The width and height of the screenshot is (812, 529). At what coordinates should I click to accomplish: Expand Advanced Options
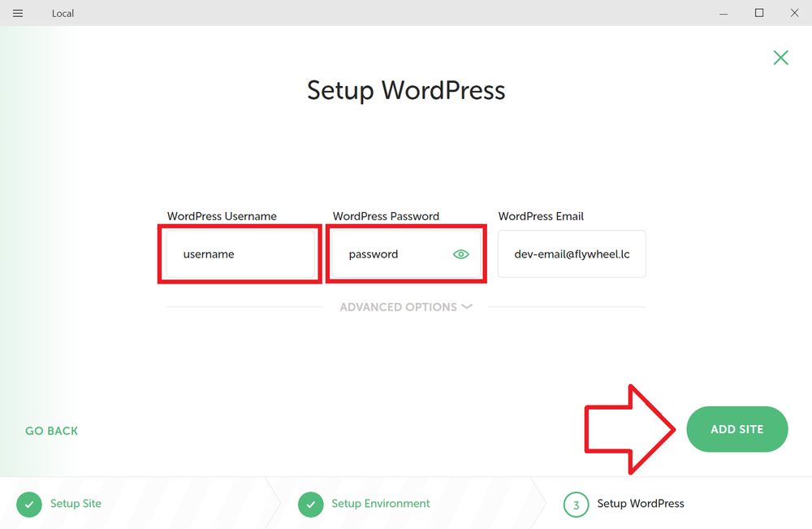pos(406,307)
